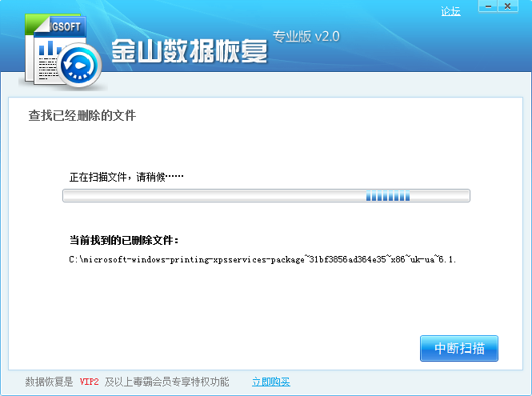Click the 查找已经删除的文件 heading

82,115
